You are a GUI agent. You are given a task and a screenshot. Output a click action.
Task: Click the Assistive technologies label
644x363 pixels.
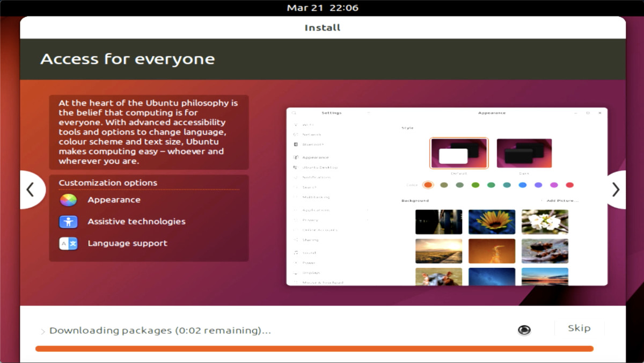coord(136,222)
